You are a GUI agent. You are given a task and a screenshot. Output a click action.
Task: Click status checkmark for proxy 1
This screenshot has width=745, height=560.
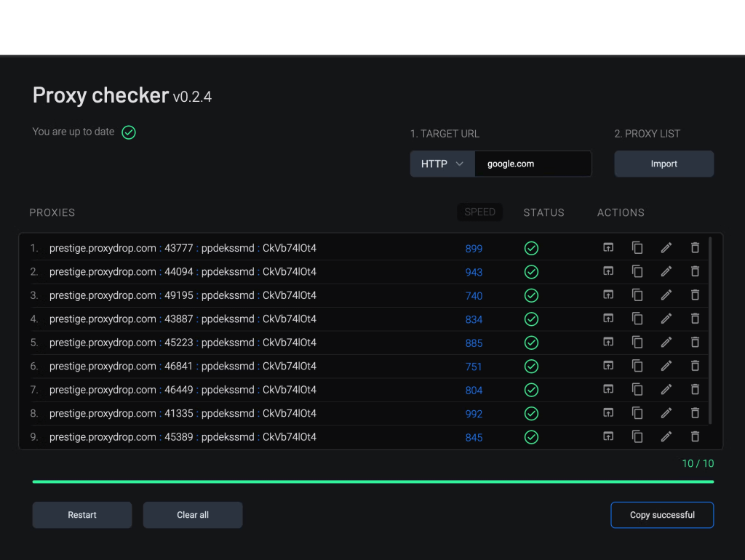[531, 249]
